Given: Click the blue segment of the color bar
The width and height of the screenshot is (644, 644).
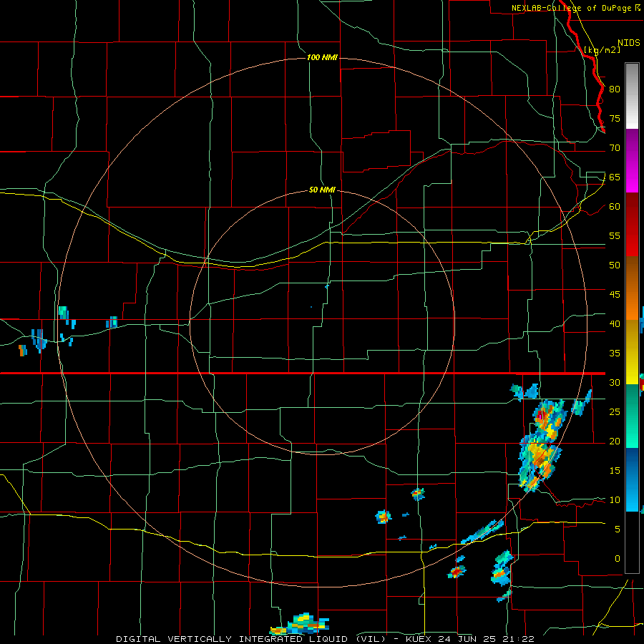Looking at the screenshot, I should pyautogui.click(x=632, y=479).
